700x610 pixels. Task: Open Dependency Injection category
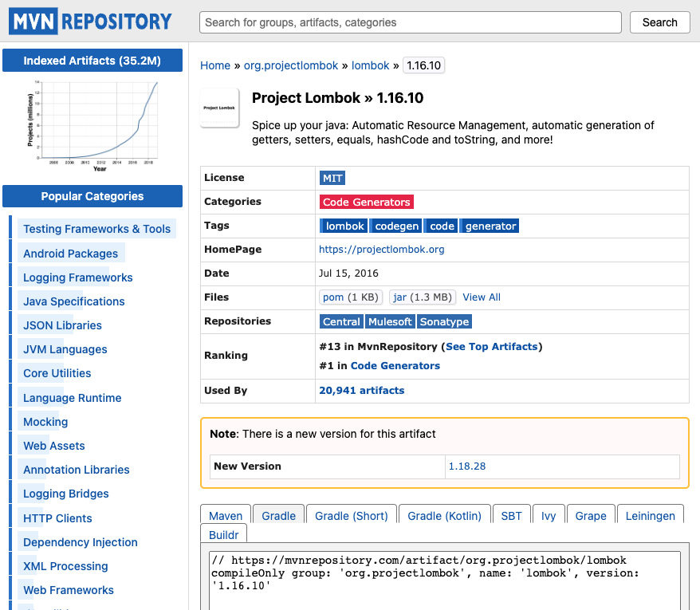tap(81, 542)
